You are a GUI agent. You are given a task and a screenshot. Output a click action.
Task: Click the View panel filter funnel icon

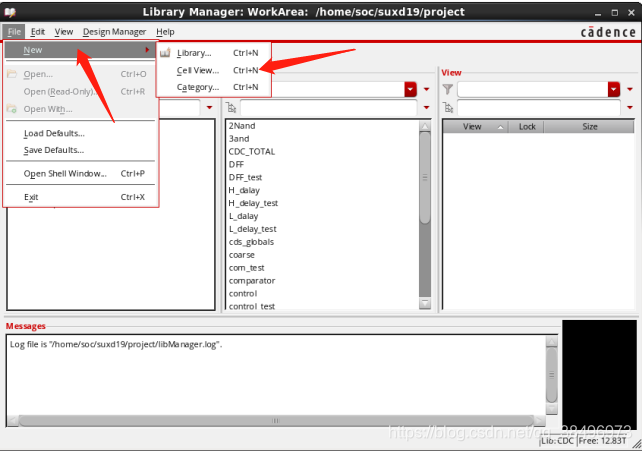click(448, 89)
